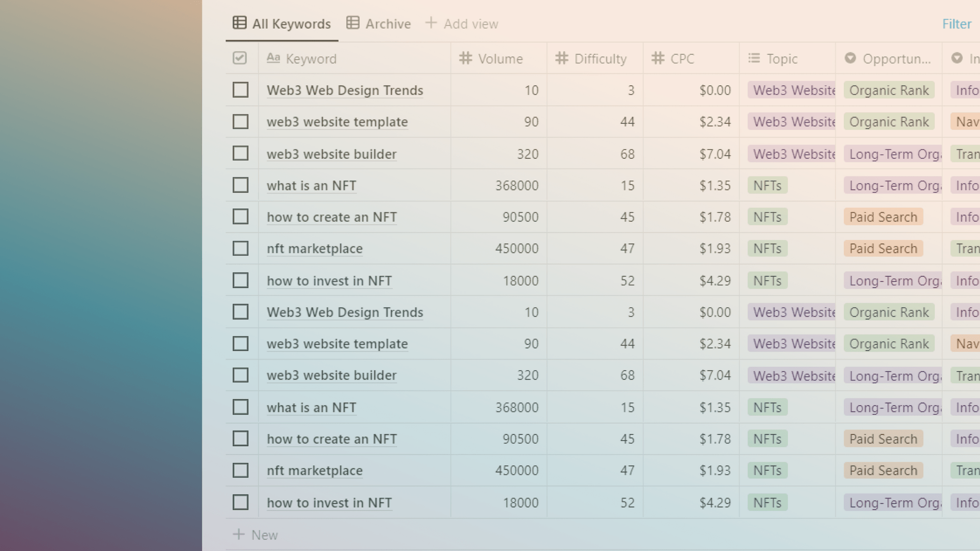
Task: Click the plus icon next to Add view
Action: [431, 23]
